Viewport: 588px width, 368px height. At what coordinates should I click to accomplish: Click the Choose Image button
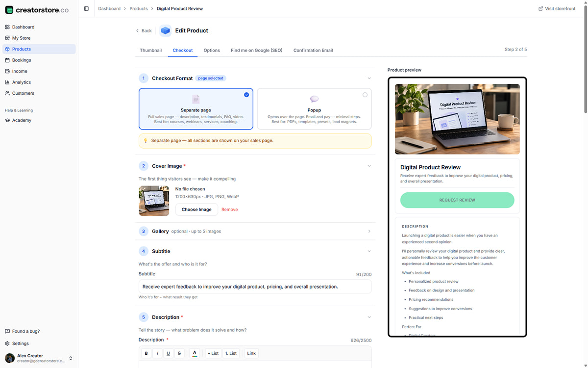pyautogui.click(x=196, y=210)
